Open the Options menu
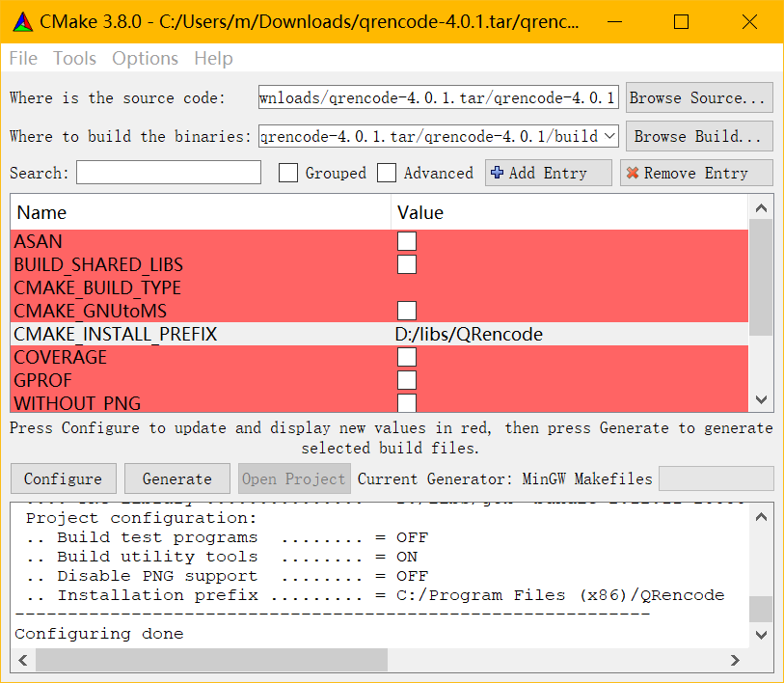784x683 pixels. click(x=145, y=59)
